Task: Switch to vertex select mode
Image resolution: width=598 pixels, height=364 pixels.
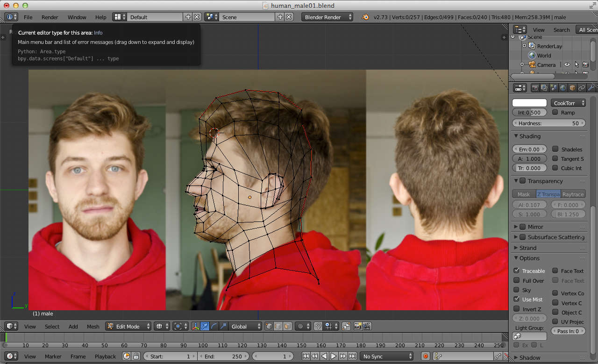Action: click(x=269, y=326)
